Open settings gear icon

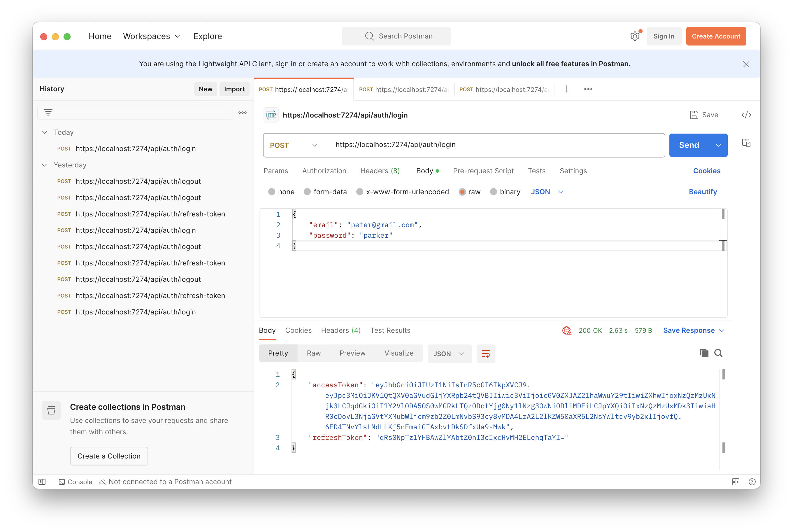(x=635, y=36)
